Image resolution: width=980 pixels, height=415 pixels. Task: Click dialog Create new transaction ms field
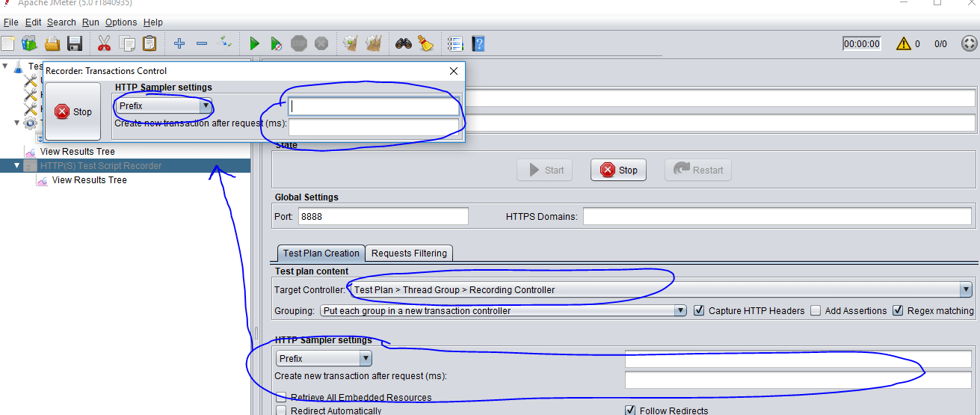pos(374,126)
